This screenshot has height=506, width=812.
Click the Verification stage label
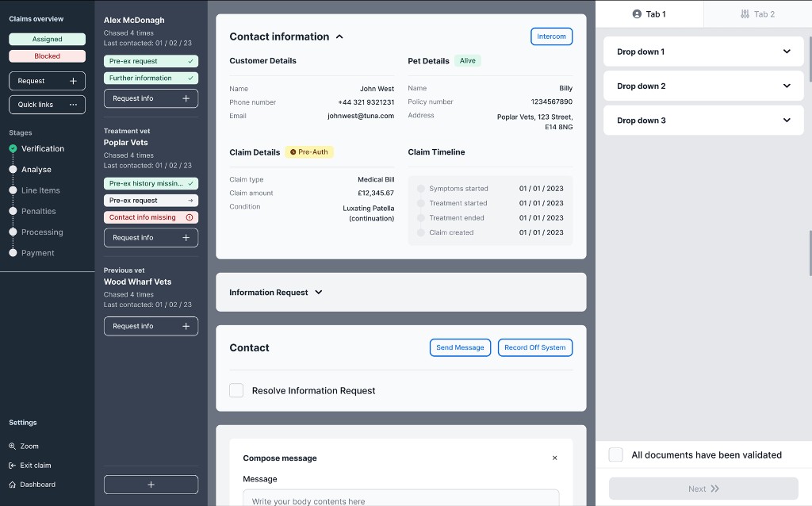pos(43,148)
